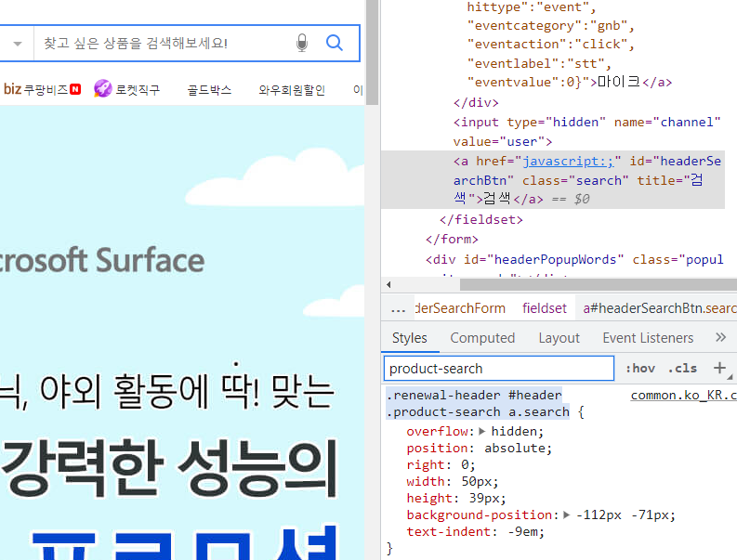Open the biz 쿠팡비즈 link
The width and height of the screenshot is (737, 560).
point(43,89)
